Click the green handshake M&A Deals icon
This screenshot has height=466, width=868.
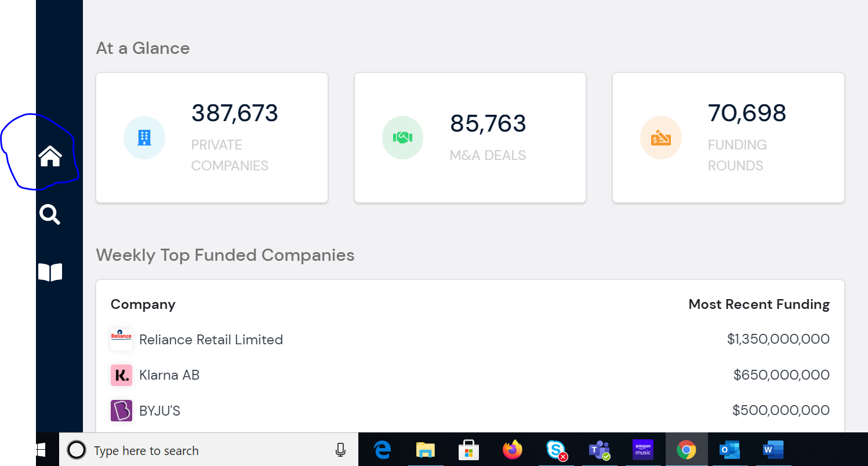[x=402, y=138]
